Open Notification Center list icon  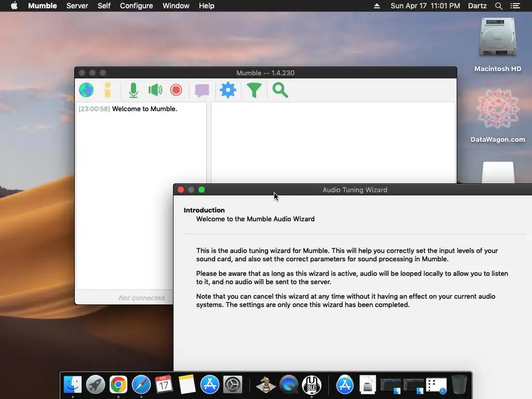[x=515, y=6]
